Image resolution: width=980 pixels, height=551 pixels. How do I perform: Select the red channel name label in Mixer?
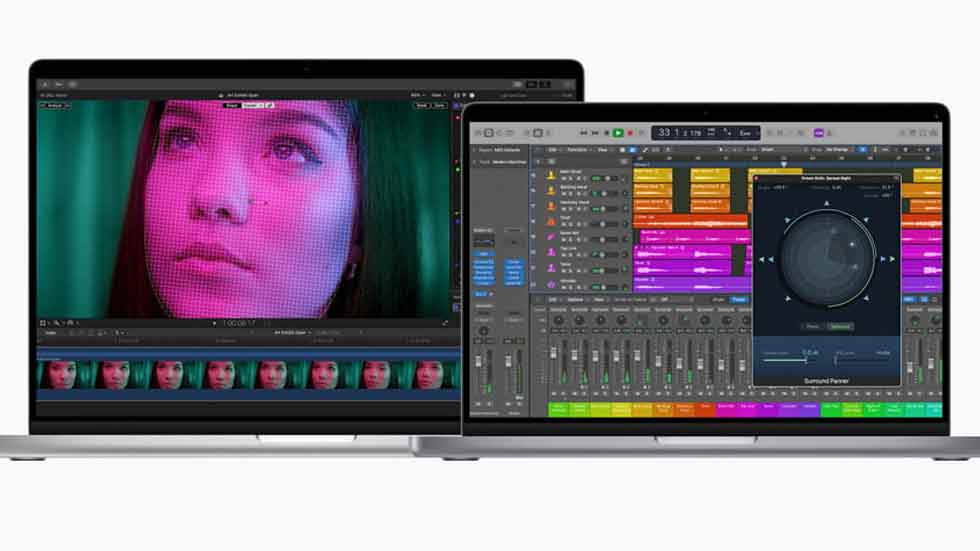(x=705, y=409)
